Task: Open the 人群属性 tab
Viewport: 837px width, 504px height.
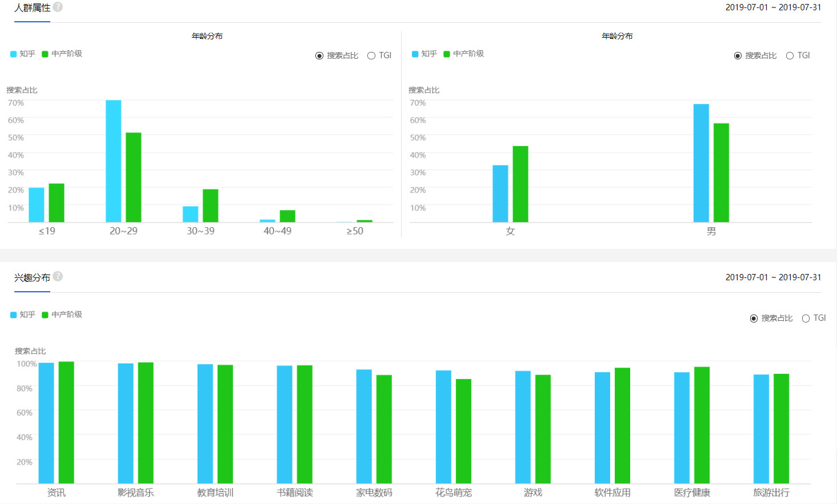Action: click(x=32, y=8)
